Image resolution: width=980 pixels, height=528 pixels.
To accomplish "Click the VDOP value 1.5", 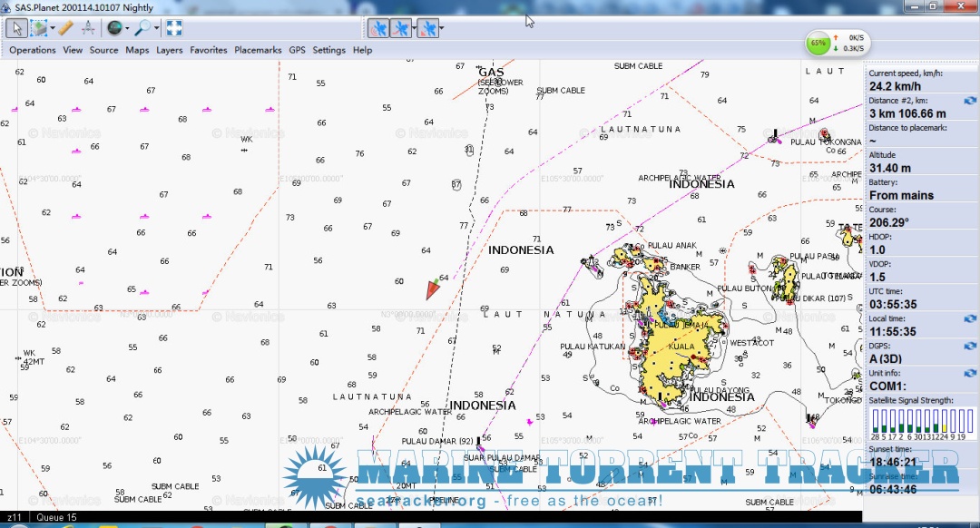I will click(877, 277).
